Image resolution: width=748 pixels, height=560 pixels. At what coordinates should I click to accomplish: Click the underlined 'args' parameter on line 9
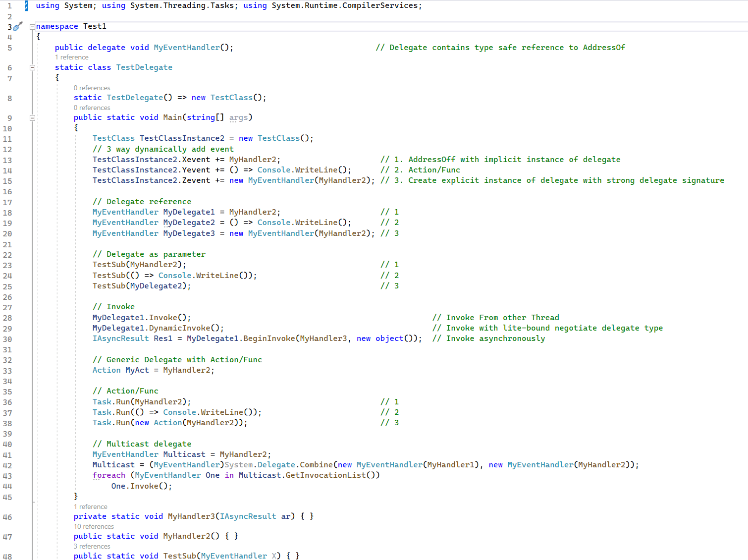[x=239, y=117]
